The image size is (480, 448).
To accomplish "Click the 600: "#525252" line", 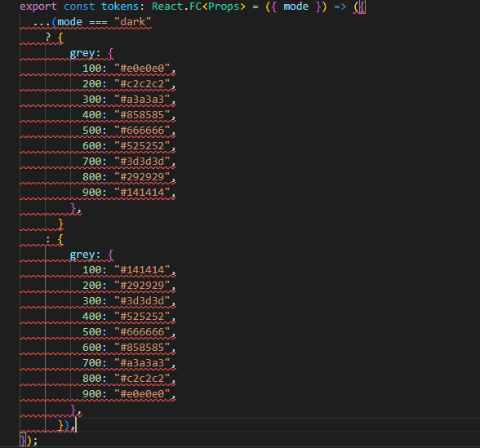I will pyautogui.click(x=129, y=146).
